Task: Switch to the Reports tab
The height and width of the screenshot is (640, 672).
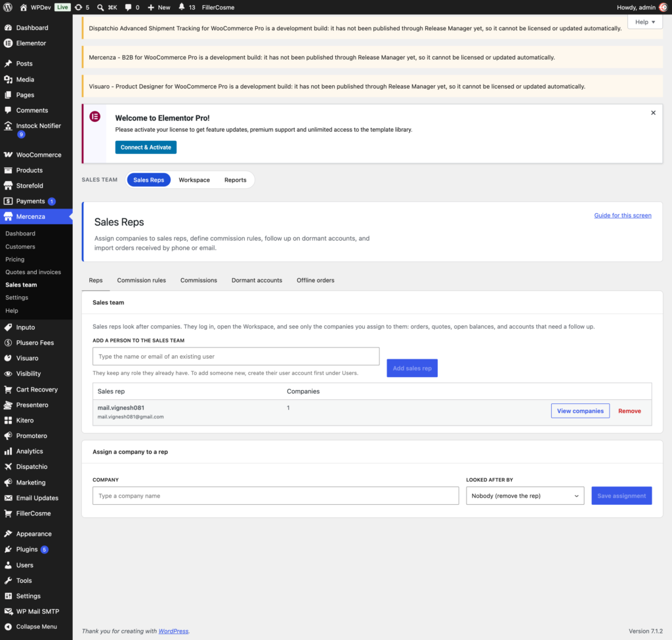Action: tap(236, 180)
